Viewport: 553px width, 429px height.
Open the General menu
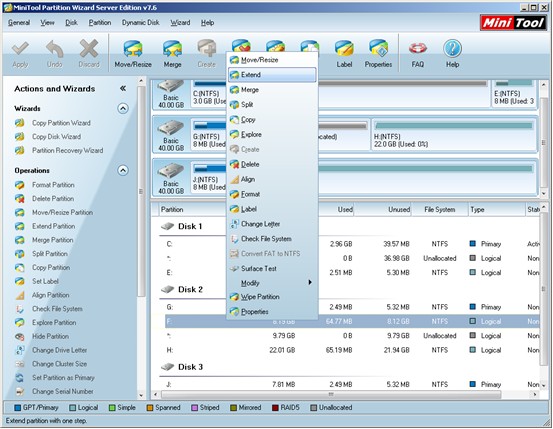[19, 23]
